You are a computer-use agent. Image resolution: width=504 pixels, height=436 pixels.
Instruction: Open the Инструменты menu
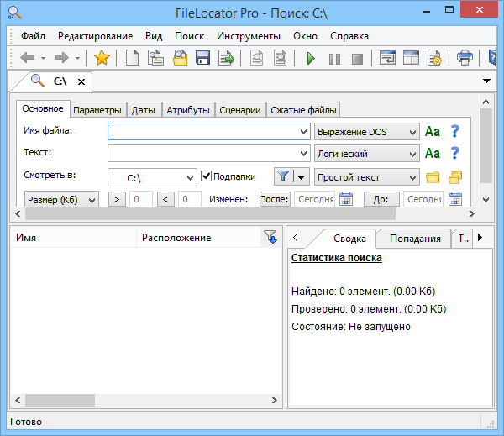[248, 36]
